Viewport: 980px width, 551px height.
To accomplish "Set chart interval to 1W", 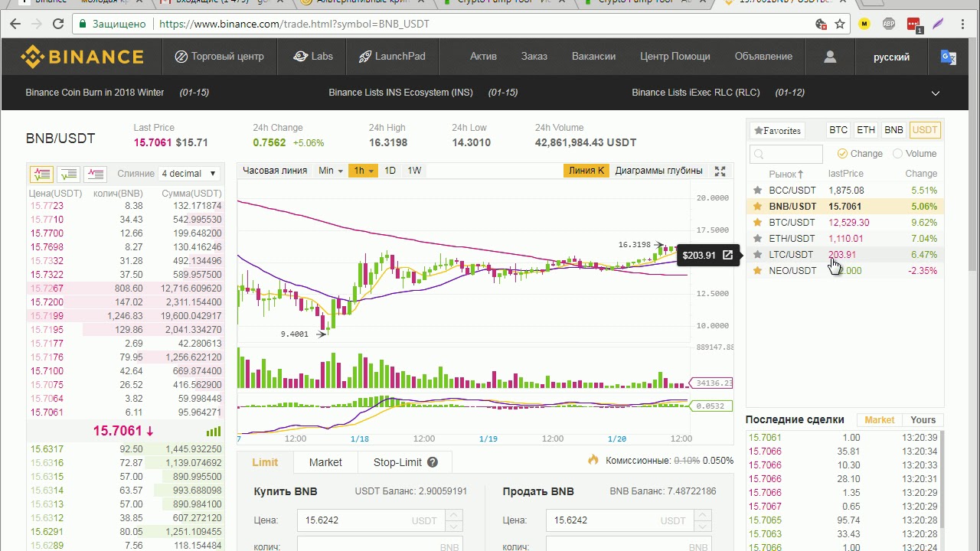I will pos(414,171).
